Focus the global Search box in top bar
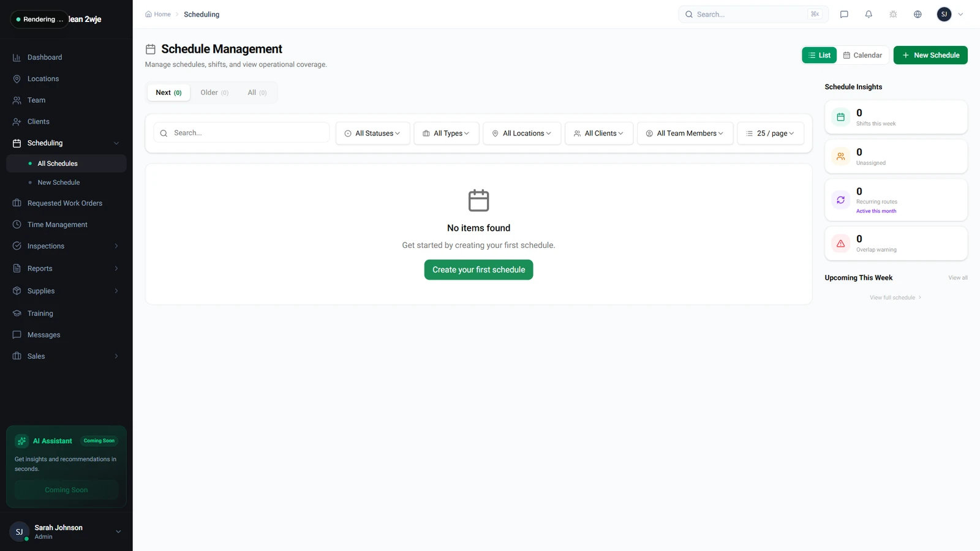980x551 pixels. (753, 14)
